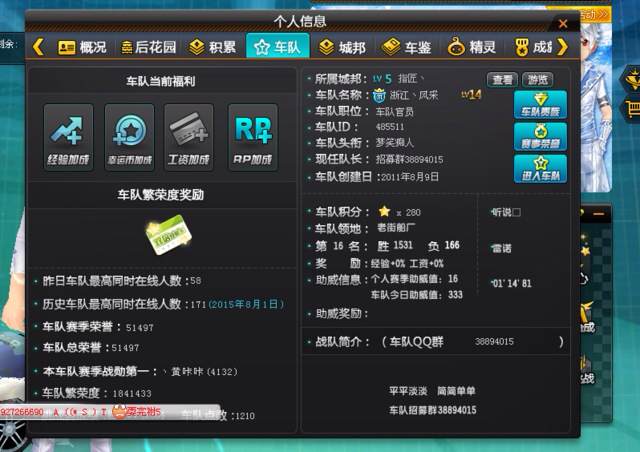640x452 pixels.
Task: Click team position 车队官员
Action: (x=394, y=111)
